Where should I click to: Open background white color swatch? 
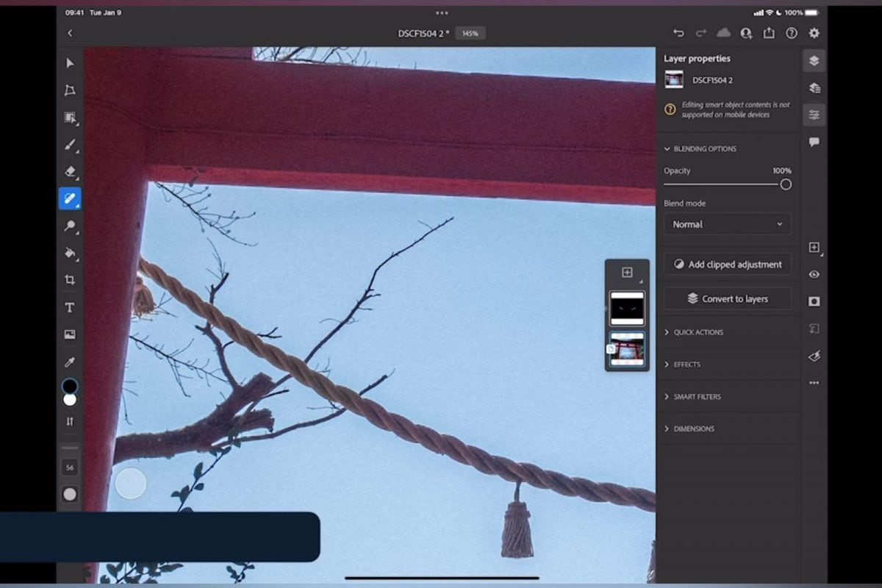click(x=70, y=400)
